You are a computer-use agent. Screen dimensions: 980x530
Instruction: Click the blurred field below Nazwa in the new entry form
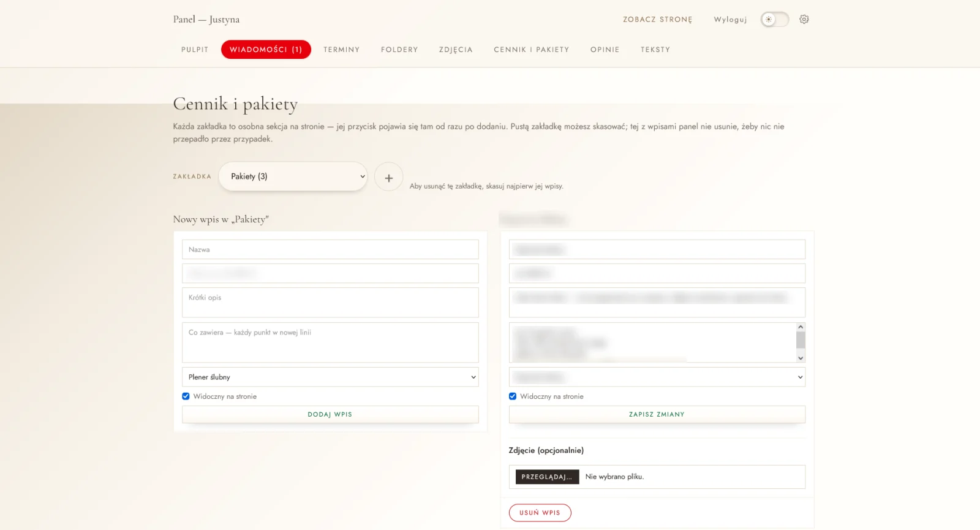click(x=330, y=273)
